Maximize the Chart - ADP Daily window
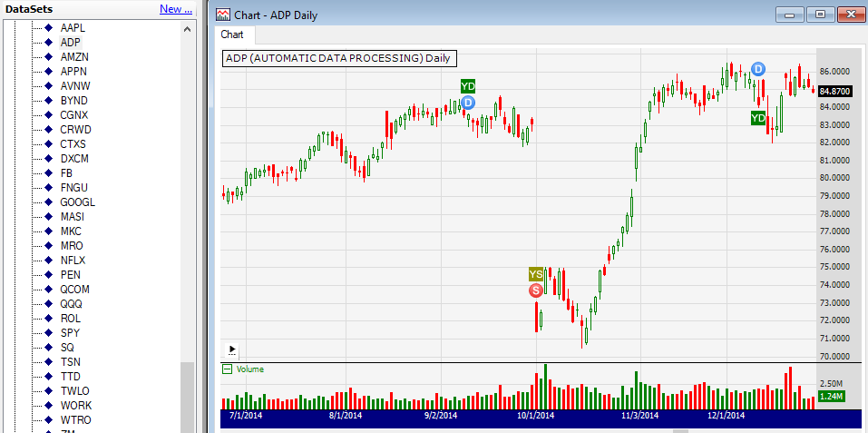 click(821, 15)
